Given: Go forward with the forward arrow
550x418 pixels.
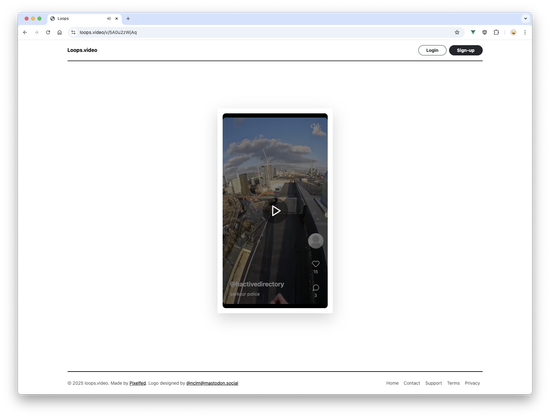Looking at the screenshot, I should click(x=36, y=32).
